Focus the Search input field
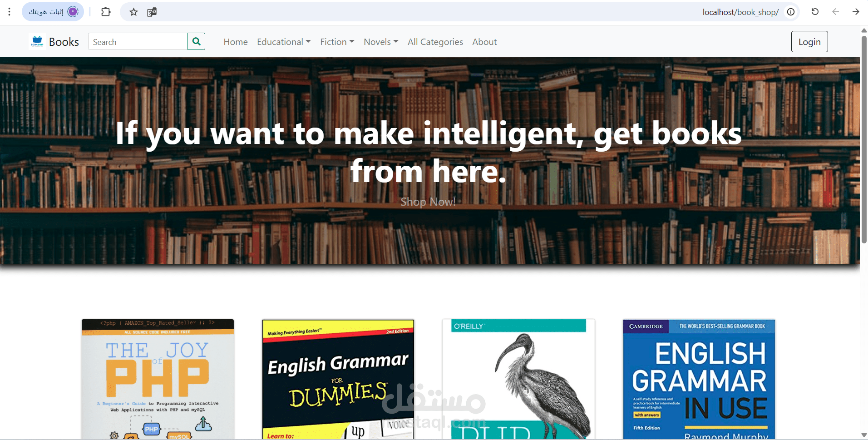The height and width of the screenshot is (440, 868). pyautogui.click(x=138, y=42)
